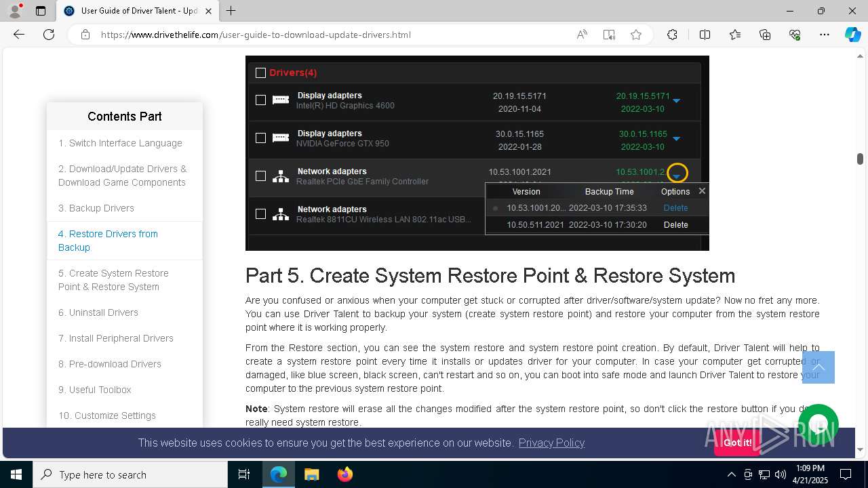Open notifications center icon
The height and width of the screenshot is (488, 868).
tap(846, 474)
